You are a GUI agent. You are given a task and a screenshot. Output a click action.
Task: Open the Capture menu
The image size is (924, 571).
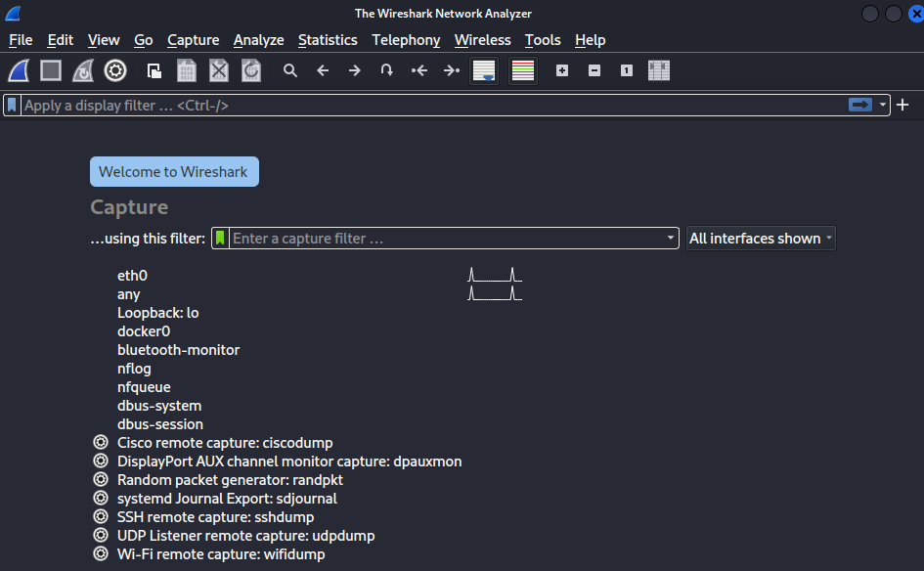[x=194, y=40]
